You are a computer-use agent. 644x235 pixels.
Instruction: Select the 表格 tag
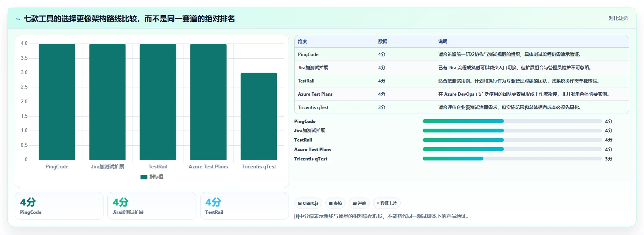pos(335,203)
